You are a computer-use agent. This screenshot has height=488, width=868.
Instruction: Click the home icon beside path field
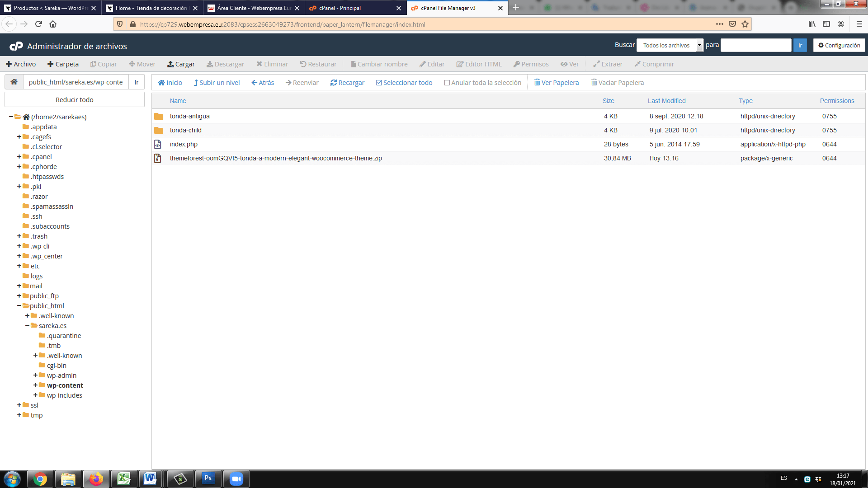(14, 82)
